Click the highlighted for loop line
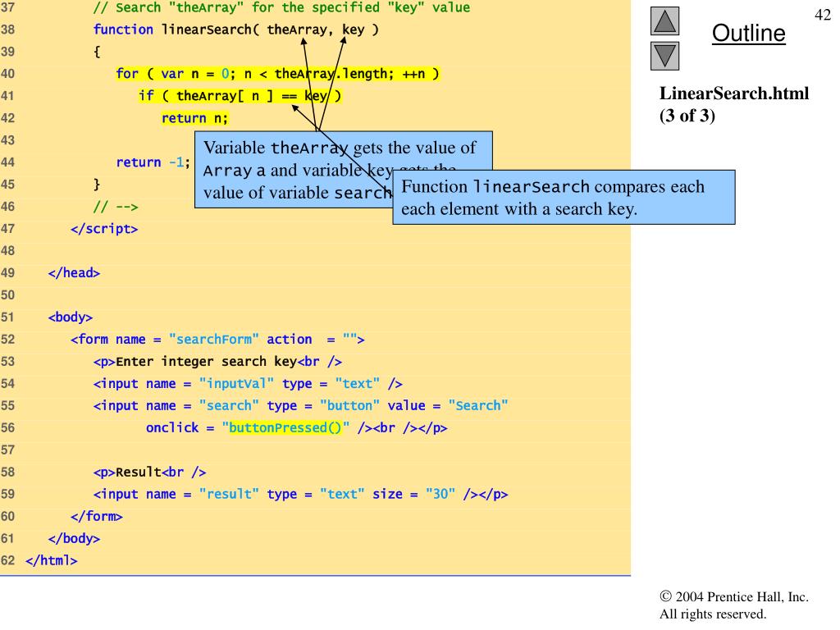Screen dimensions: 840x630 [277, 74]
